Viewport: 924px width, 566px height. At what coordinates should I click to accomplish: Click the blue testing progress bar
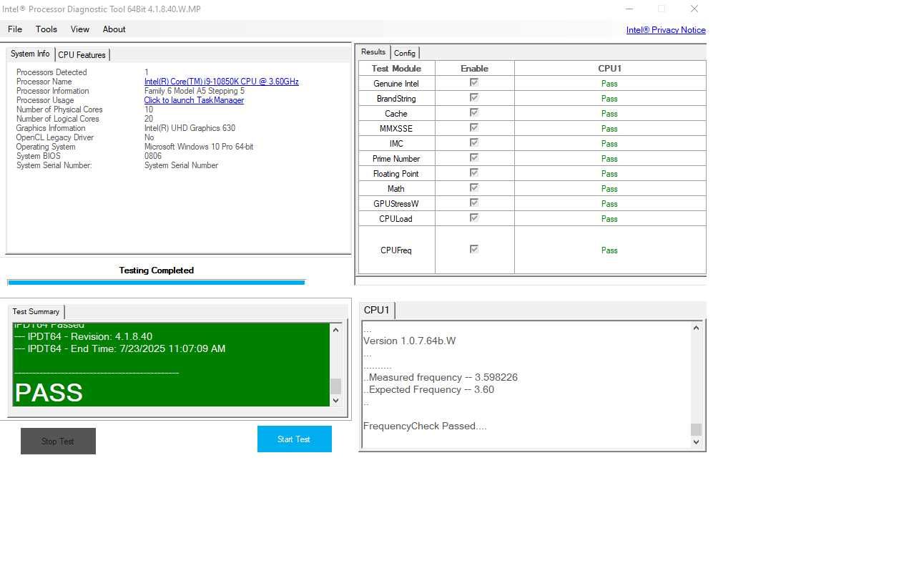click(x=156, y=283)
